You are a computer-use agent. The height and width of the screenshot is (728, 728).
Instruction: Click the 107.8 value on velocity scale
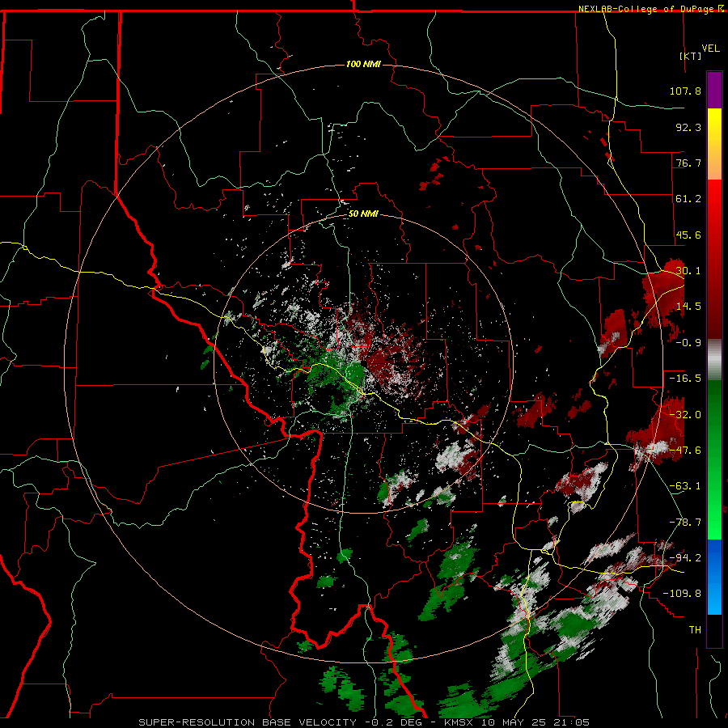685,91
